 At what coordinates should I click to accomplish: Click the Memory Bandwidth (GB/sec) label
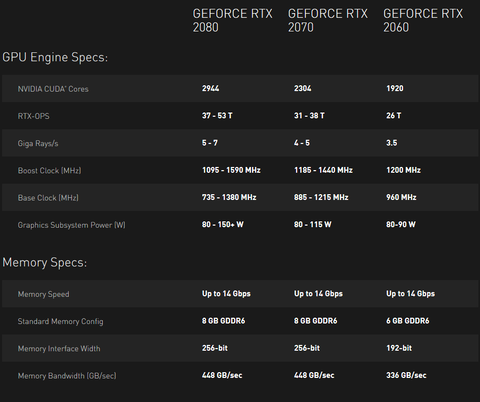(x=67, y=376)
